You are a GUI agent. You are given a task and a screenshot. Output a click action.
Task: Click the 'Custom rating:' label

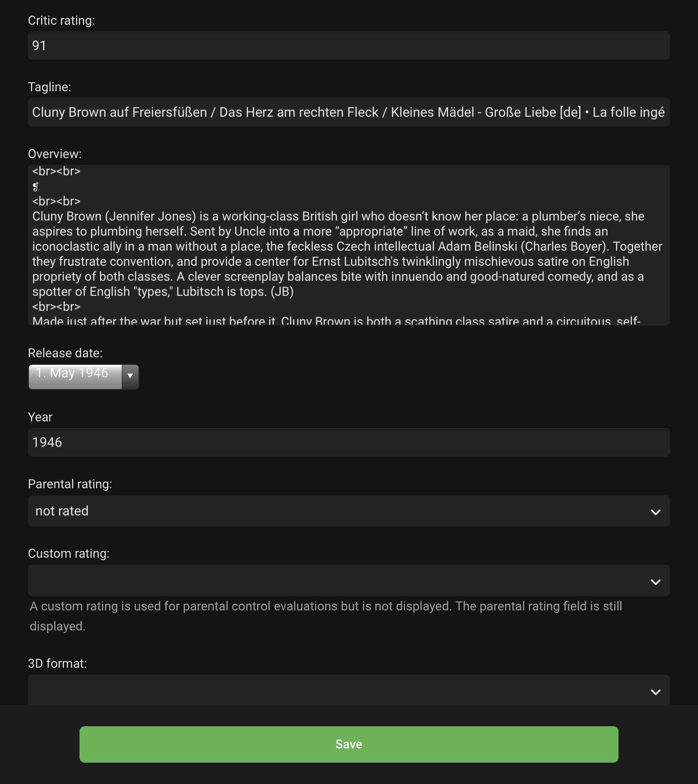(69, 553)
